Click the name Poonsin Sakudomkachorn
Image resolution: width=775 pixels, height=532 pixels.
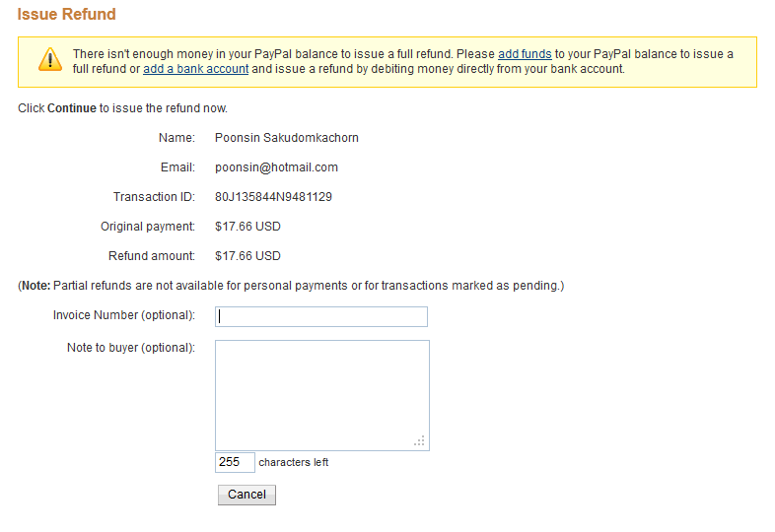click(x=287, y=138)
